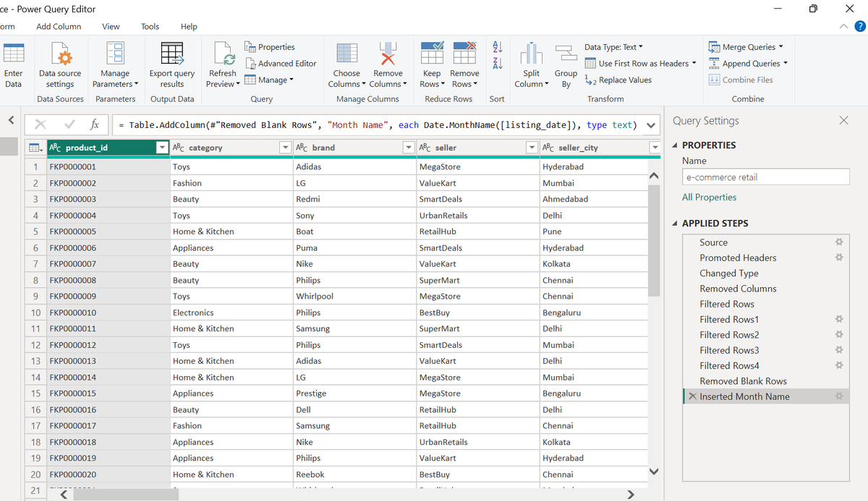Collapse the PROPERTIES section
The height and width of the screenshot is (502, 868).
tap(676, 145)
